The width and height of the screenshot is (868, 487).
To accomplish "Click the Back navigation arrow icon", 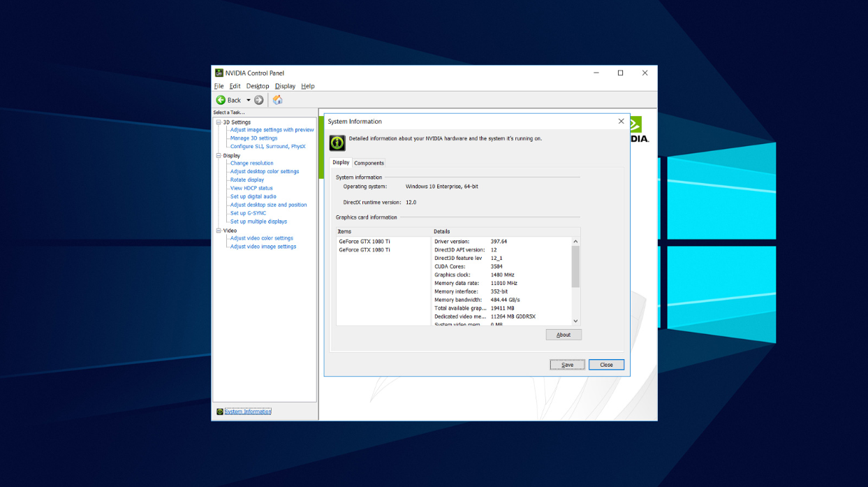I will pos(220,100).
